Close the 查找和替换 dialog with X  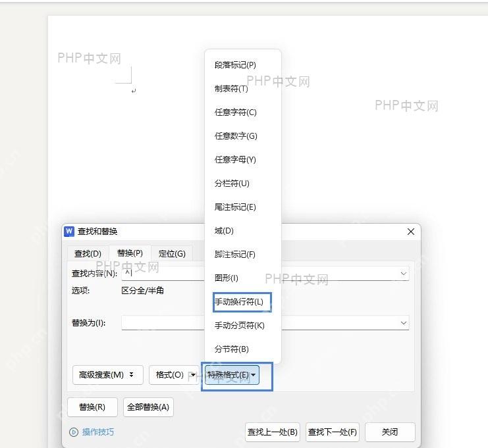click(411, 232)
